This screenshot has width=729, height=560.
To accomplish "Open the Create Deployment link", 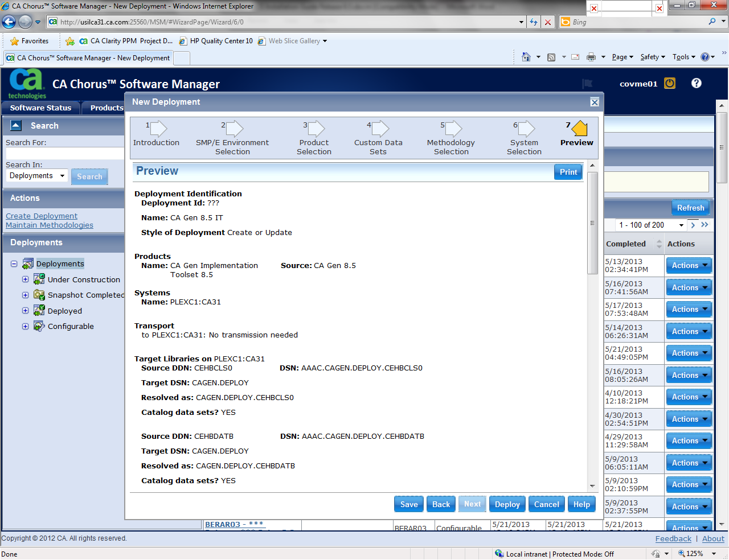I will [x=42, y=216].
